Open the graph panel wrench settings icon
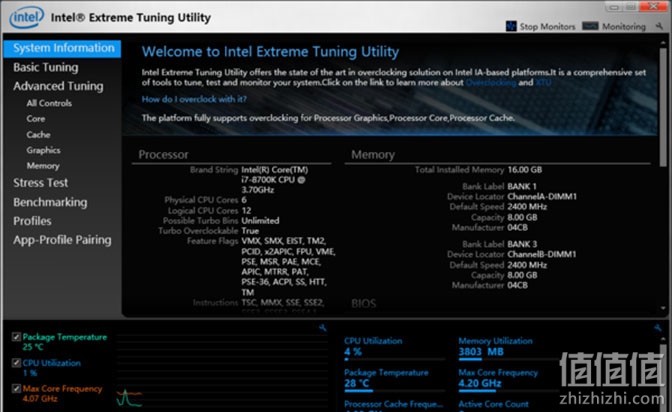Screen dimensions: 672x412 tap(323, 328)
